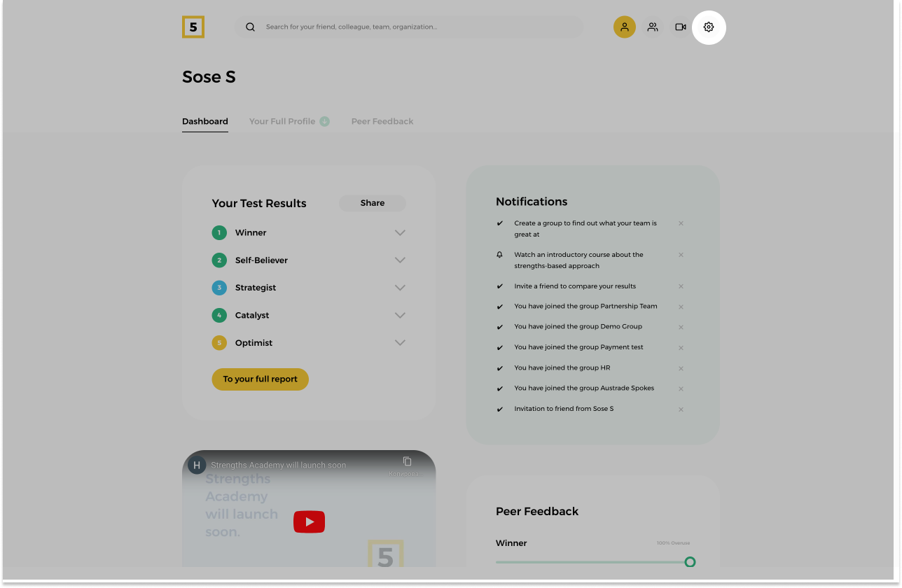Viewport: 902px width, 588px height.
Task: Dismiss the joined group HR notification
Action: [681, 368]
